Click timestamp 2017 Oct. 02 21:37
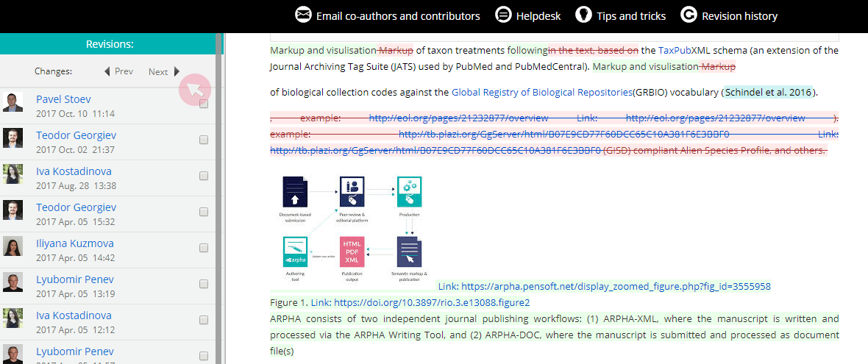This screenshot has height=364, width=868. (x=75, y=150)
